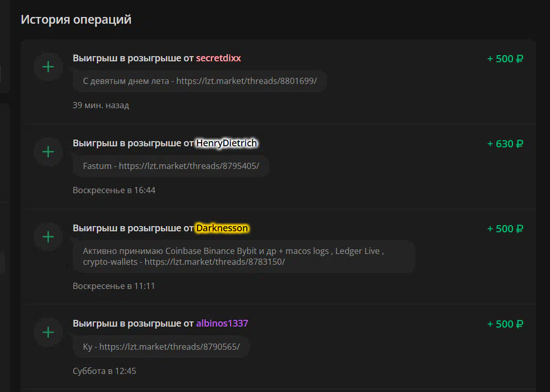
Task: Select the + 500 ₽ amount from Darknesson
Action: pos(505,229)
